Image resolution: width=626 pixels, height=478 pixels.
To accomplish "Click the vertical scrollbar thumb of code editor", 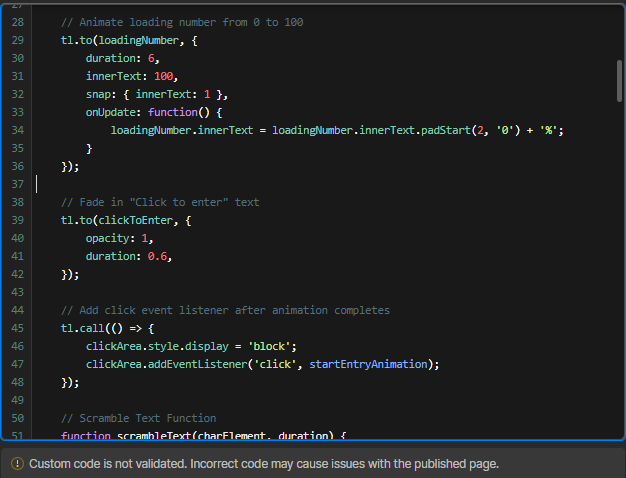I will coord(619,81).
